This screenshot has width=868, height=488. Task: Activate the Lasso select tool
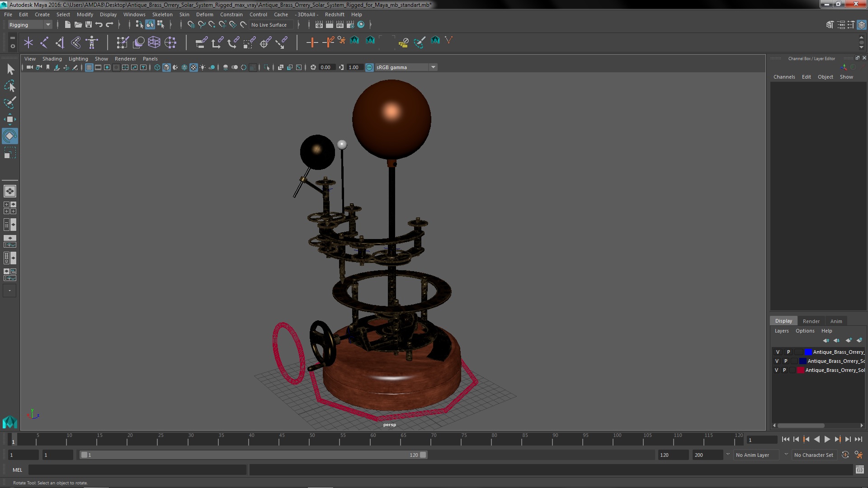coord(9,86)
